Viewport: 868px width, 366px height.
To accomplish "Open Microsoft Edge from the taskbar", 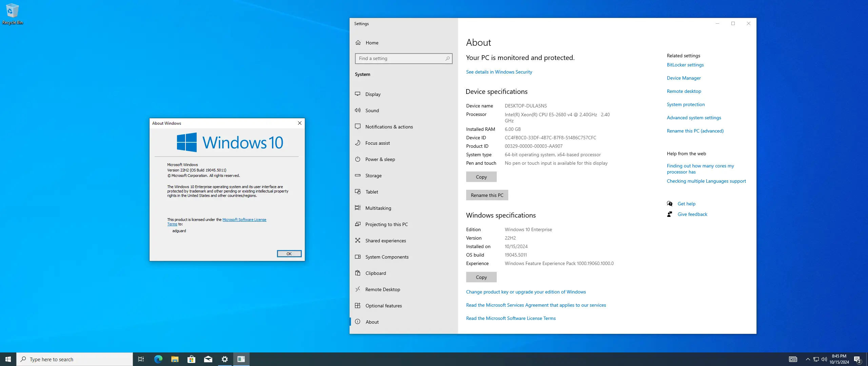I will pyautogui.click(x=158, y=359).
